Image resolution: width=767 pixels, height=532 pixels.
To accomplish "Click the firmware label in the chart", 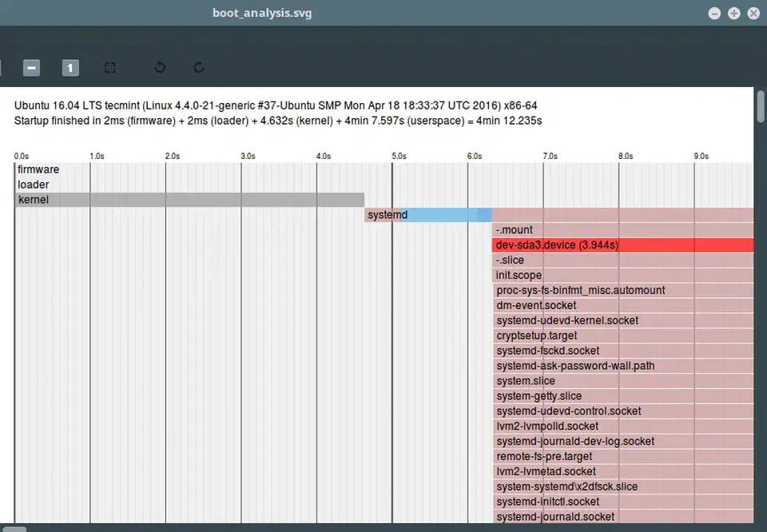I will [38, 169].
